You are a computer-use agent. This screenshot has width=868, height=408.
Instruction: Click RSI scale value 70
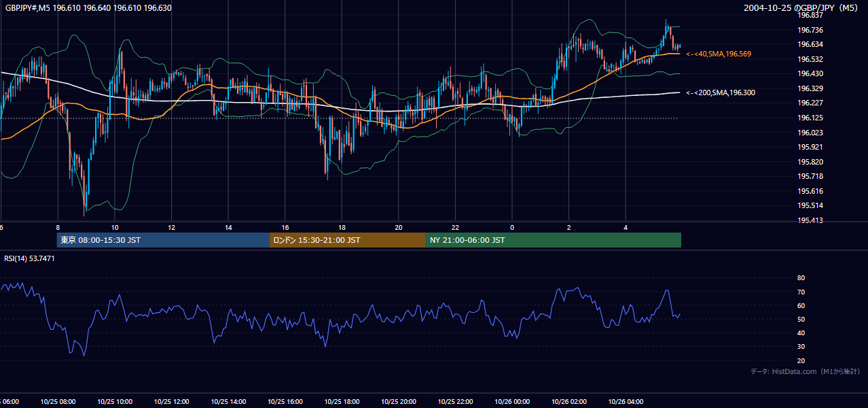(801, 292)
